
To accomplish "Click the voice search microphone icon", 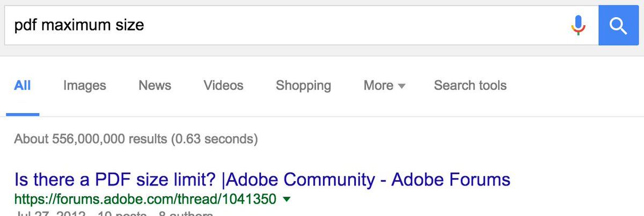I will 578,25.
